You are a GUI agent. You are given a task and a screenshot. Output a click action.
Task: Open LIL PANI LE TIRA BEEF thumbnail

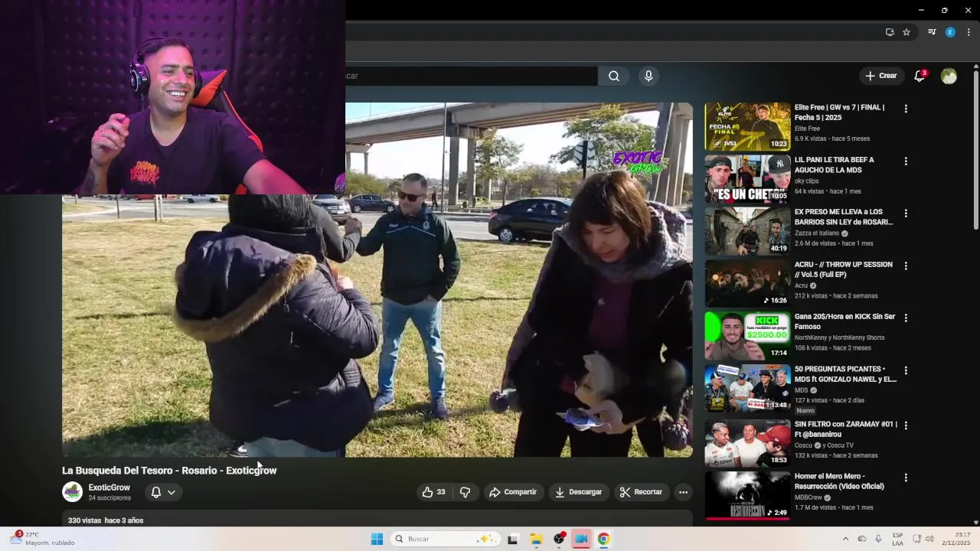point(747,178)
